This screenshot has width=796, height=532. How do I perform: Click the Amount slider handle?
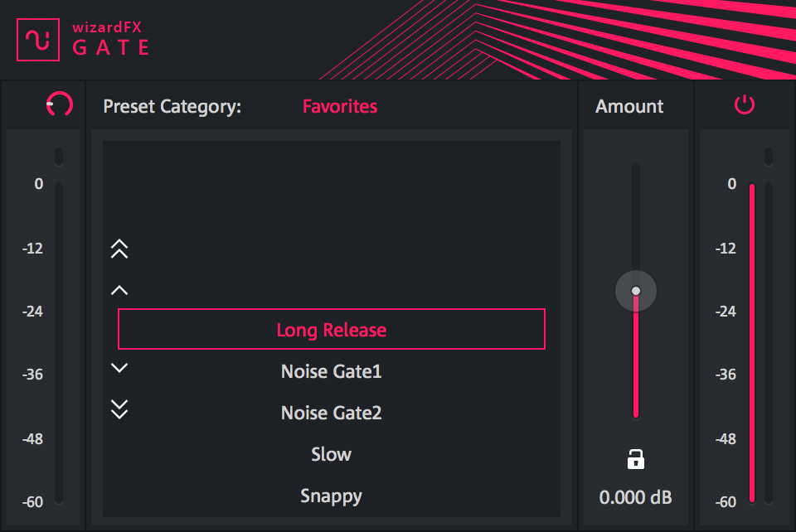coord(635,291)
